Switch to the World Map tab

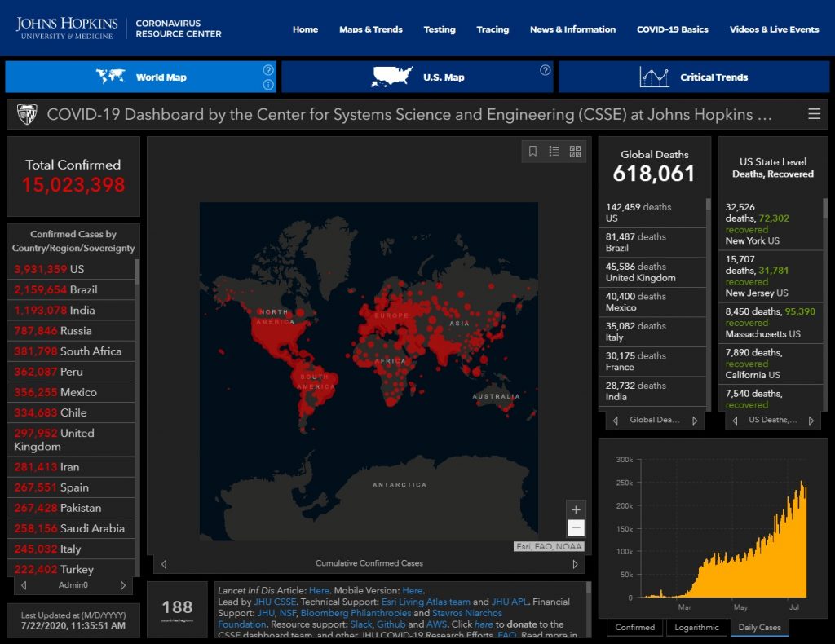click(140, 77)
